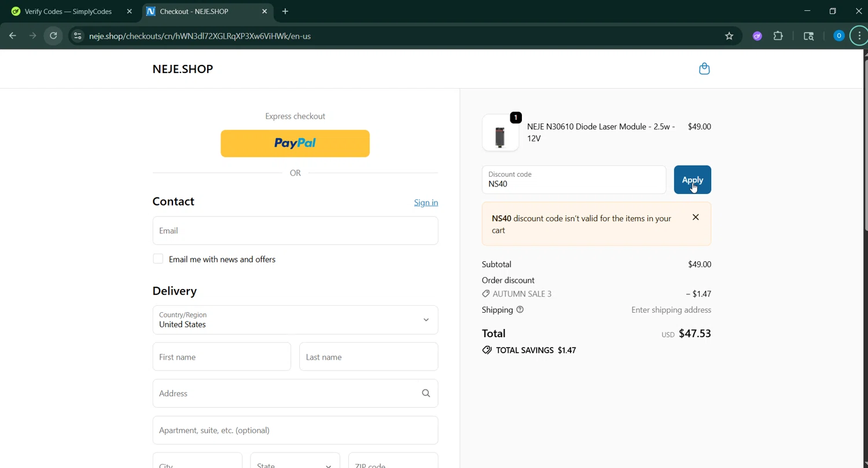Minimize the browser window
The height and width of the screenshot is (468, 868).
coord(807,11)
